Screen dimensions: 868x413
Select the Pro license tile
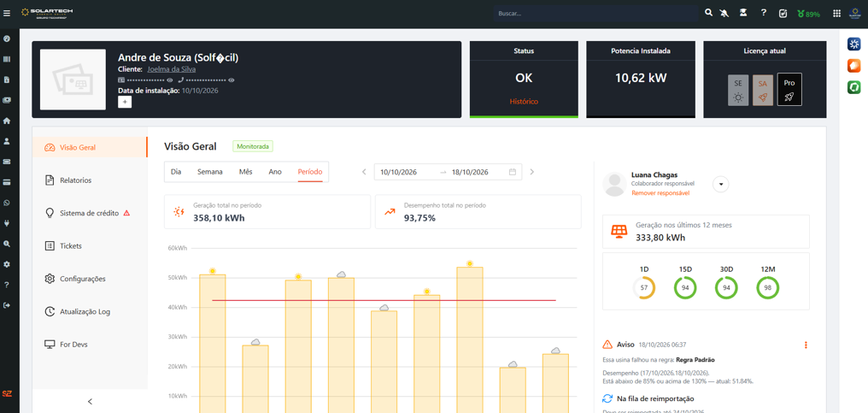[789, 89]
